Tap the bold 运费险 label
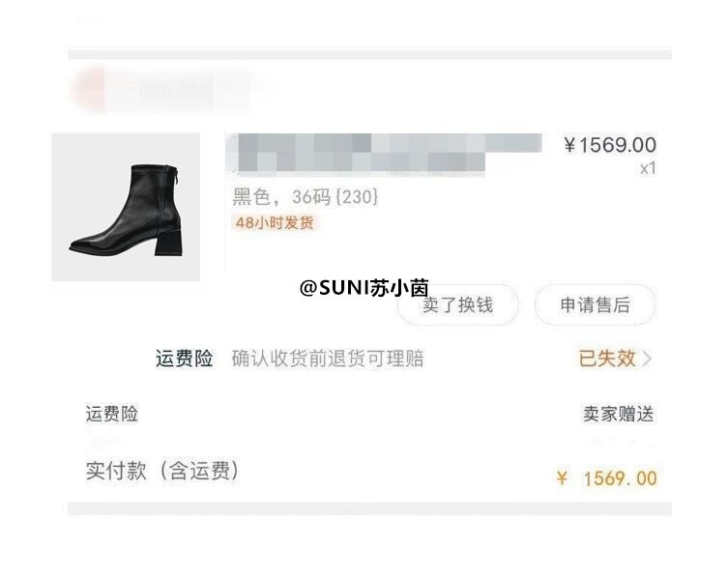 (x=184, y=359)
